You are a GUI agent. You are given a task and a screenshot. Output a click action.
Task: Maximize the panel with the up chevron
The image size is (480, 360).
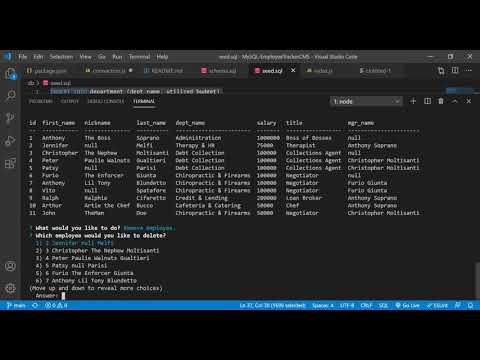pyautogui.click(x=455, y=101)
